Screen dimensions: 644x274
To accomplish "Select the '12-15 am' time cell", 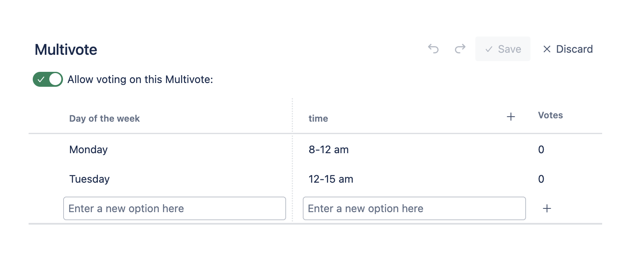I will pyautogui.click(x=331, y=179).
